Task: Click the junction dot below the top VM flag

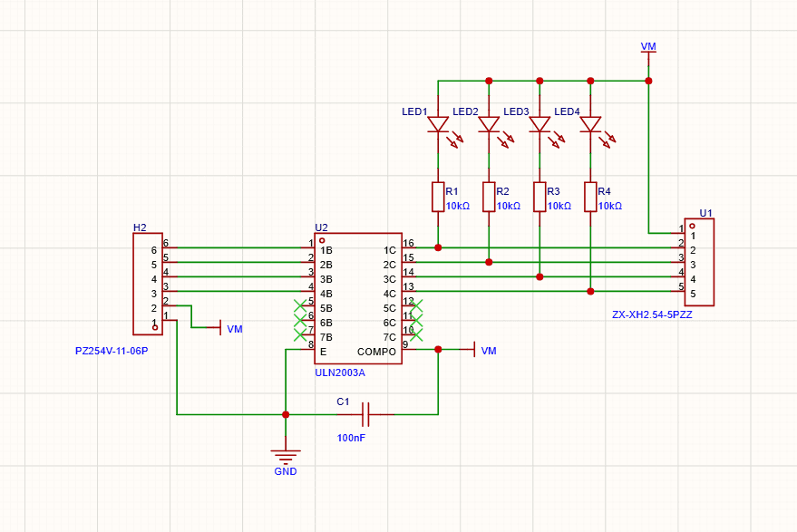Action: [648, 81]
